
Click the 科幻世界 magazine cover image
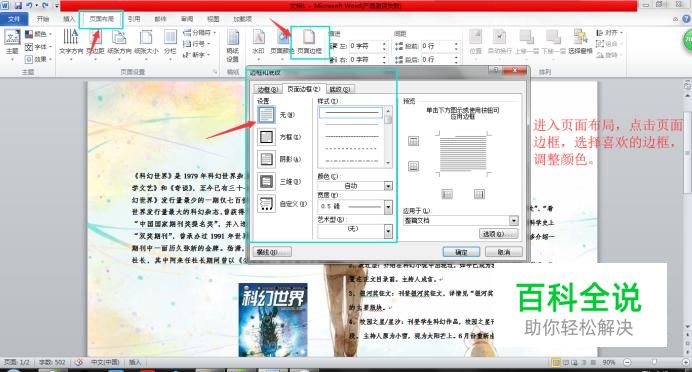[x=273, y=320]
